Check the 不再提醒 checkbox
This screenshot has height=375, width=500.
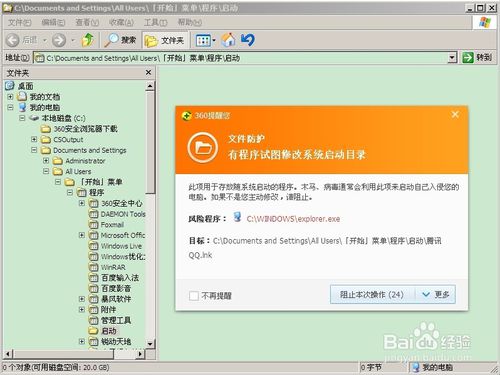(194, 296)
